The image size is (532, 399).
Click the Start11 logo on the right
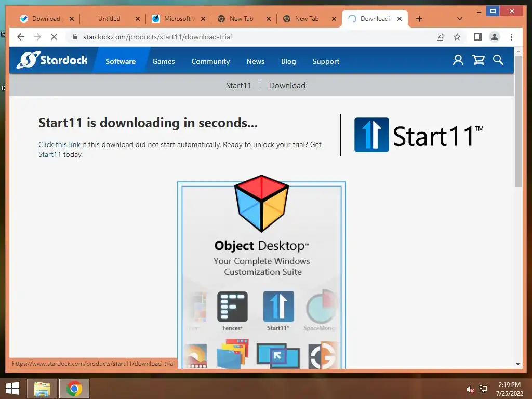pos(419,135)
